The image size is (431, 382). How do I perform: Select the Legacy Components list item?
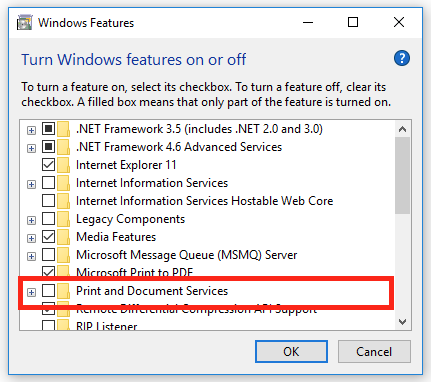pyautogui.click(x=130, y=219)
